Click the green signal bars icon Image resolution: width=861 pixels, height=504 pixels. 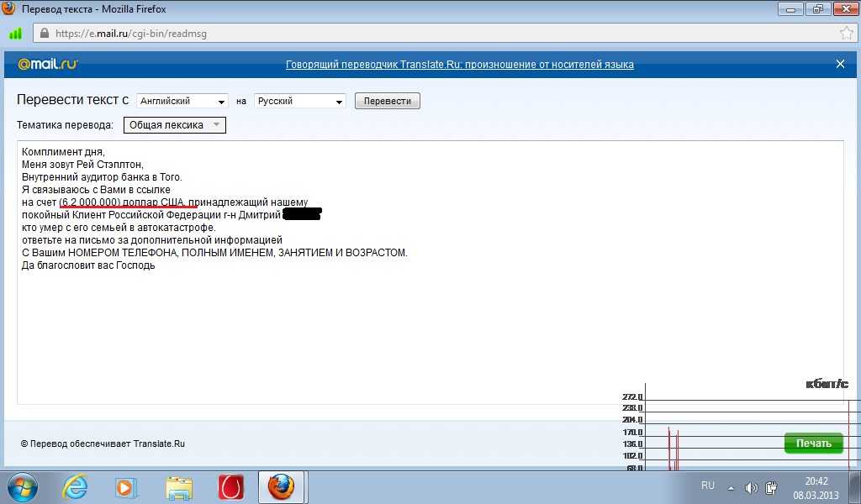tap(15, 34)
